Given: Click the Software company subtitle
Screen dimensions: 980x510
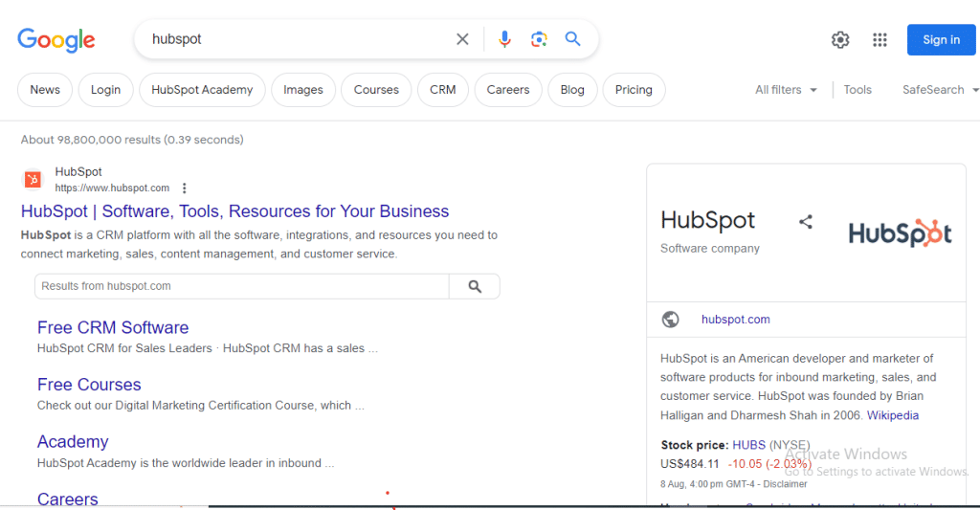Looking at the screenshot, I should click(x=710, y=249).
